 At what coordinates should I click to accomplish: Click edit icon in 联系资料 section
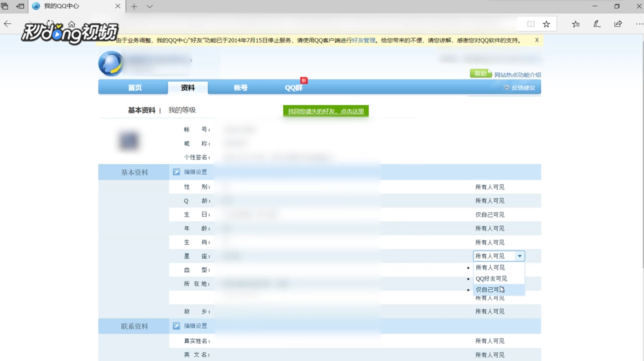coord(176,326)
